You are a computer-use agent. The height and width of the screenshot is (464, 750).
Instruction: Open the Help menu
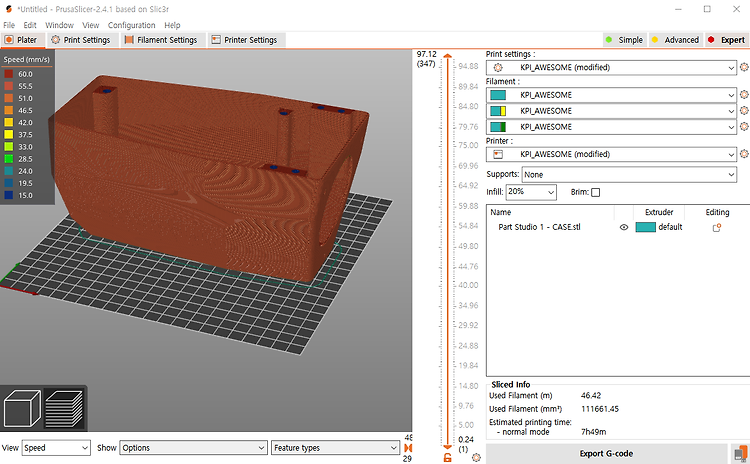[x=172, y=25]
